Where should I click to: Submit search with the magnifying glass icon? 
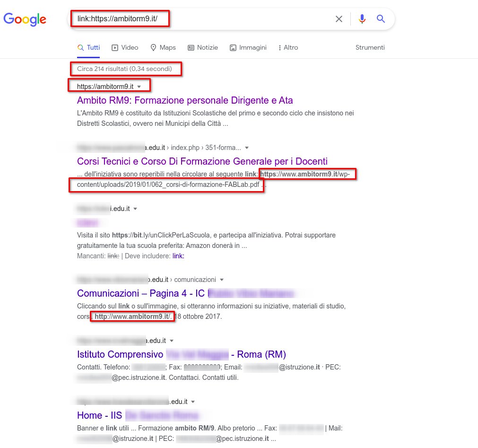point(381,19)
